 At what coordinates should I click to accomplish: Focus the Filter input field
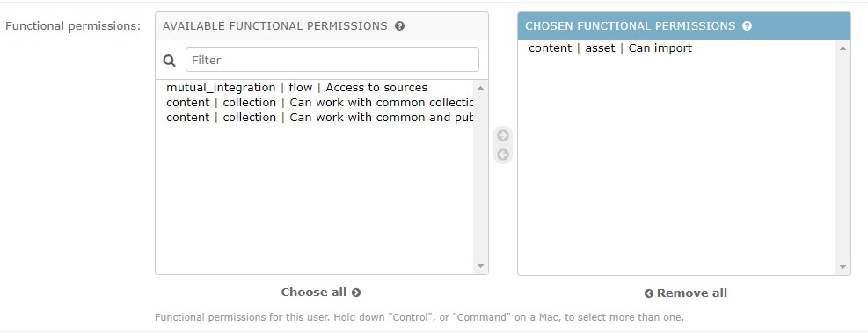pos(332,60)
